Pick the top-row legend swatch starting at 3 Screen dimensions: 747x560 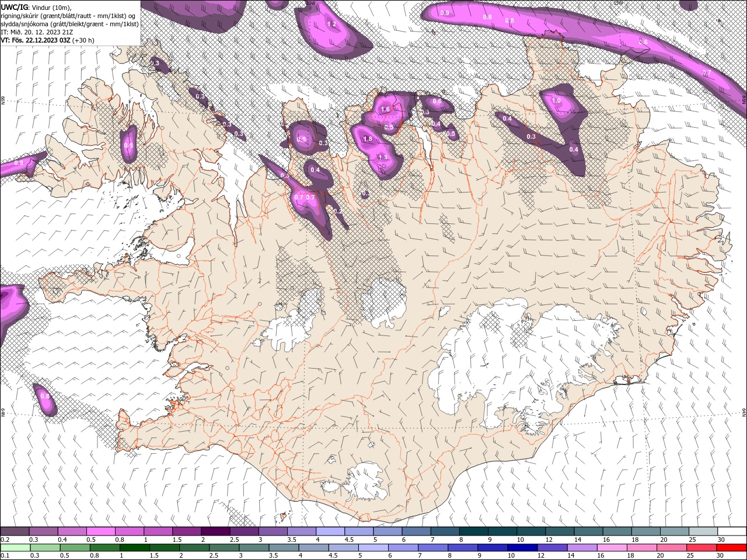coord(273,531)
